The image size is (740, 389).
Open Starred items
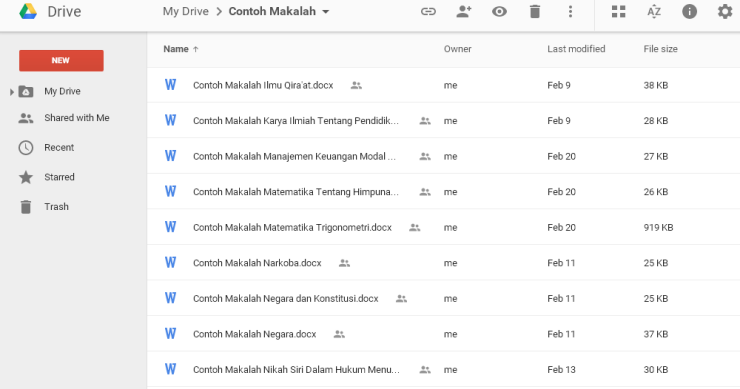pyautogui.click(x=59, y=177)
